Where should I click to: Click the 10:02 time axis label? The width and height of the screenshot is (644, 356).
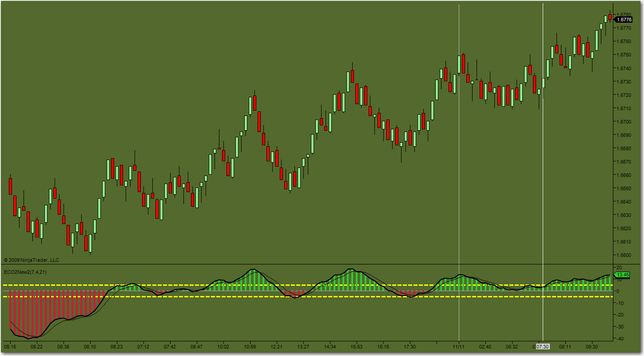coord(223,346)
